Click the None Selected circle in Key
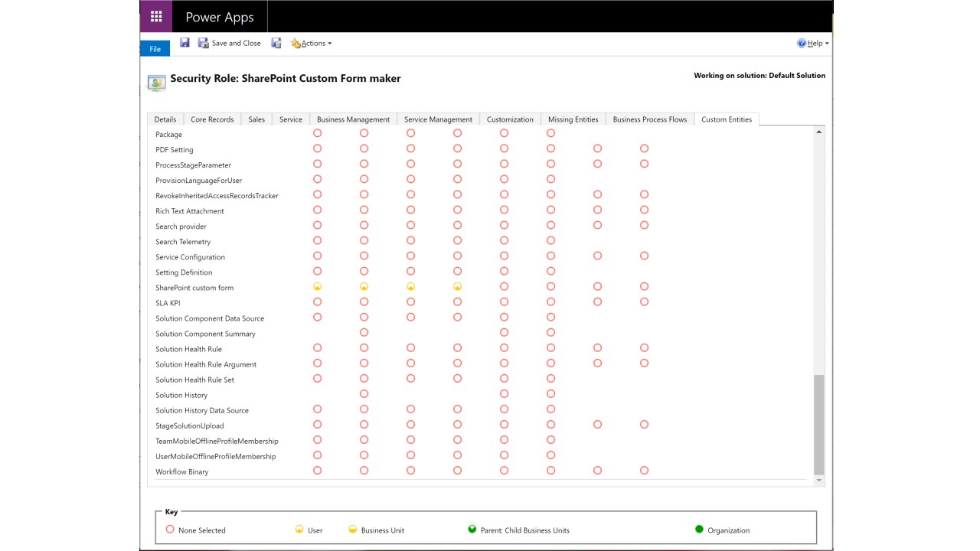The height and width of the screenshot is (551, 980). tap(170, 530)
